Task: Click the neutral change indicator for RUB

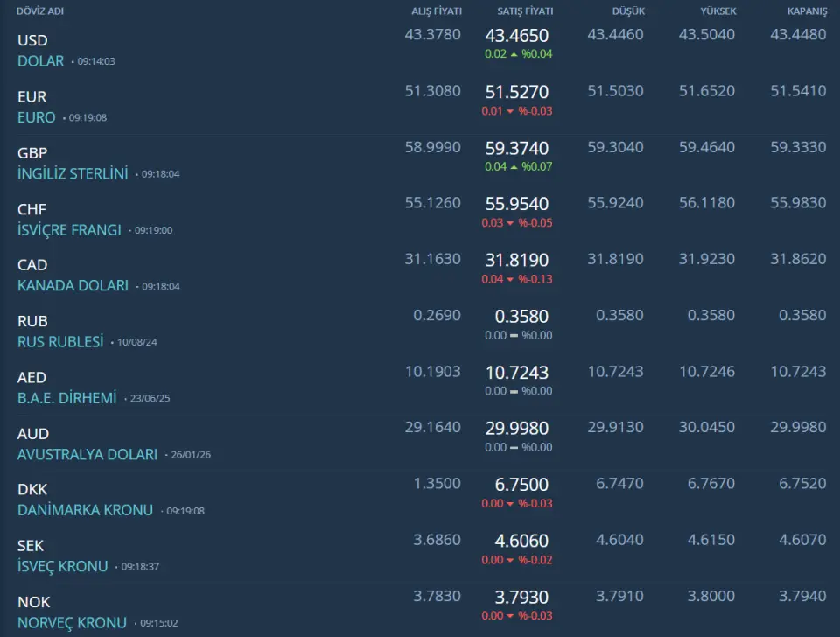Action: pyautogui.click(x=514, y=336)
